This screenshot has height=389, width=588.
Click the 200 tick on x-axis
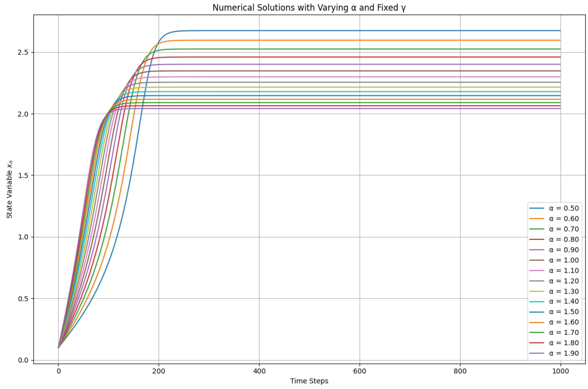(159, 371)
